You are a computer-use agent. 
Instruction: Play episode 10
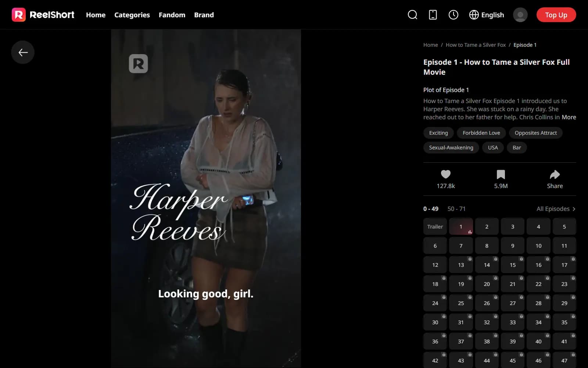(x=538, y=246)
